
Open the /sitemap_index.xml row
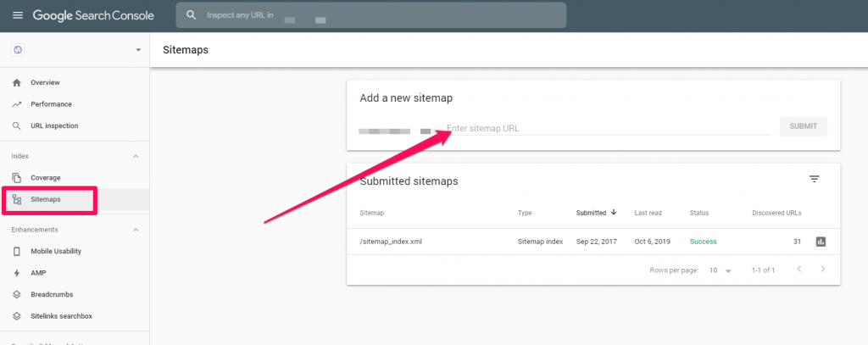pyautogui.click(x=593, y=242)
